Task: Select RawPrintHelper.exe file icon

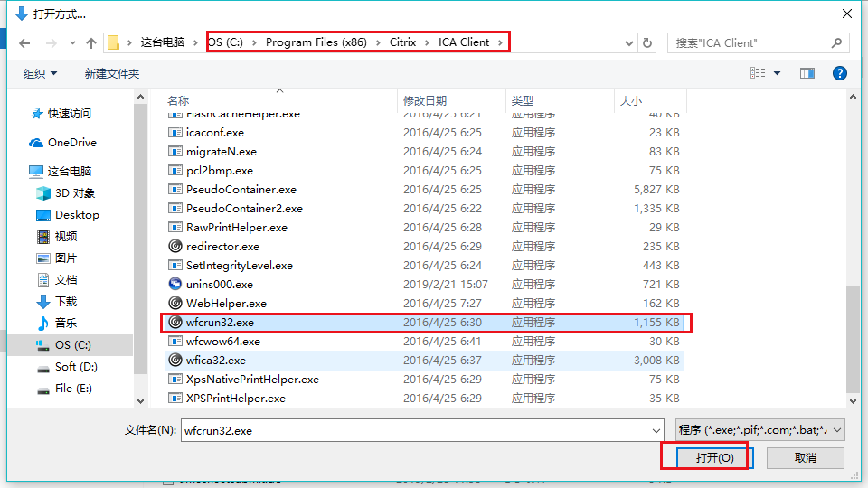Action: 175,227
